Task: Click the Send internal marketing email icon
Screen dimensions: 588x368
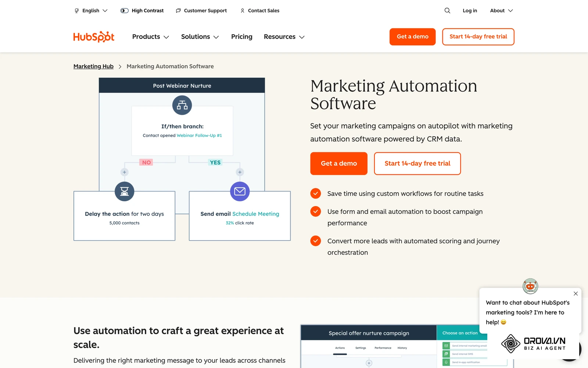Action: click(446, 346)
